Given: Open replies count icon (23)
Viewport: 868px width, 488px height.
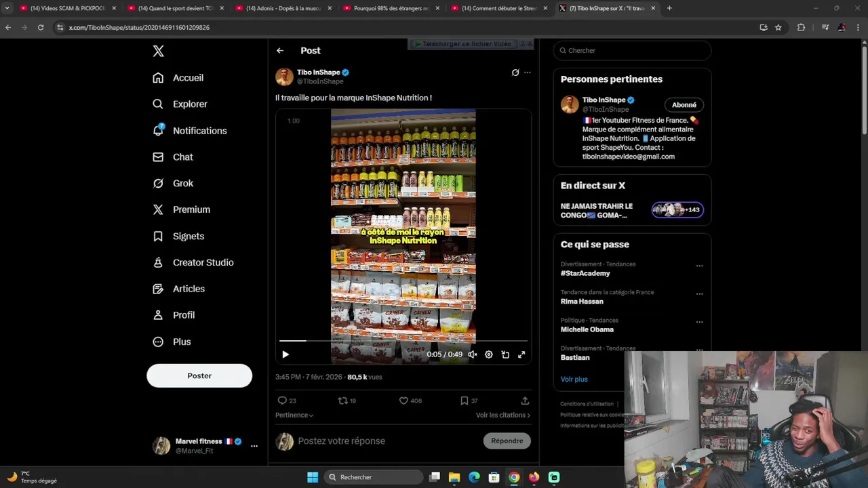Looking at the screenshot, I should 287,401.
